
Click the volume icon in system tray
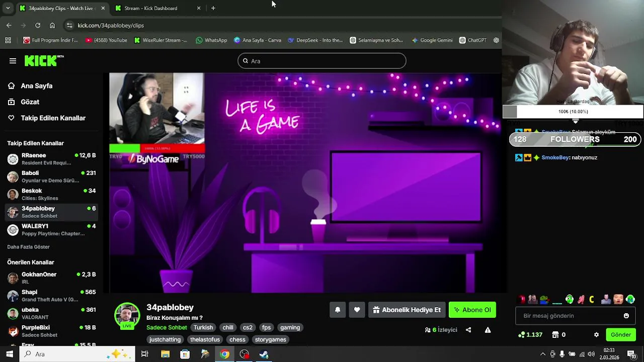[x=591, y=354]
